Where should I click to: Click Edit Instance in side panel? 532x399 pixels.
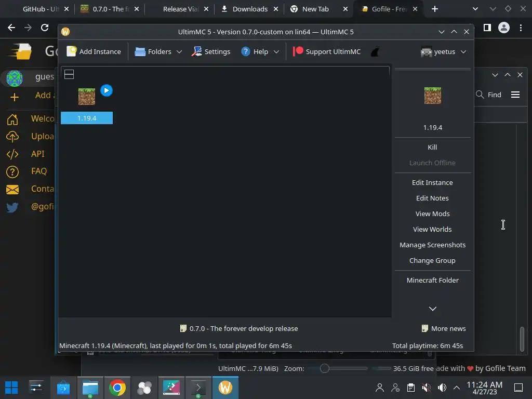(432, 182)
